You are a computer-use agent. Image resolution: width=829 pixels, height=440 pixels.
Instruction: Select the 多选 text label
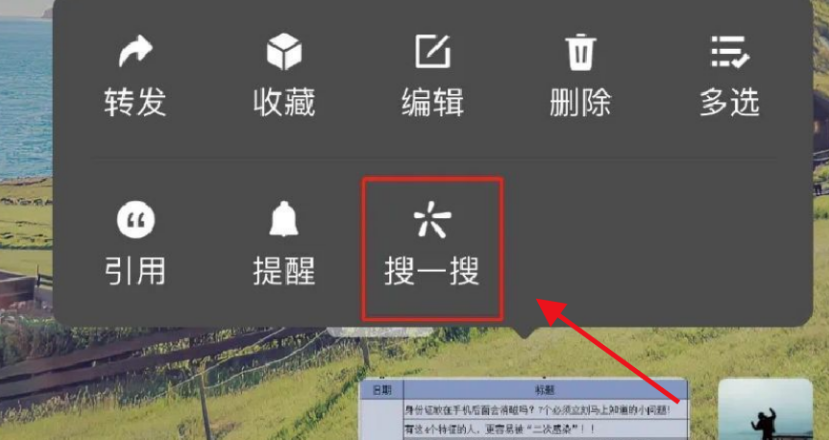pos(730,102)
